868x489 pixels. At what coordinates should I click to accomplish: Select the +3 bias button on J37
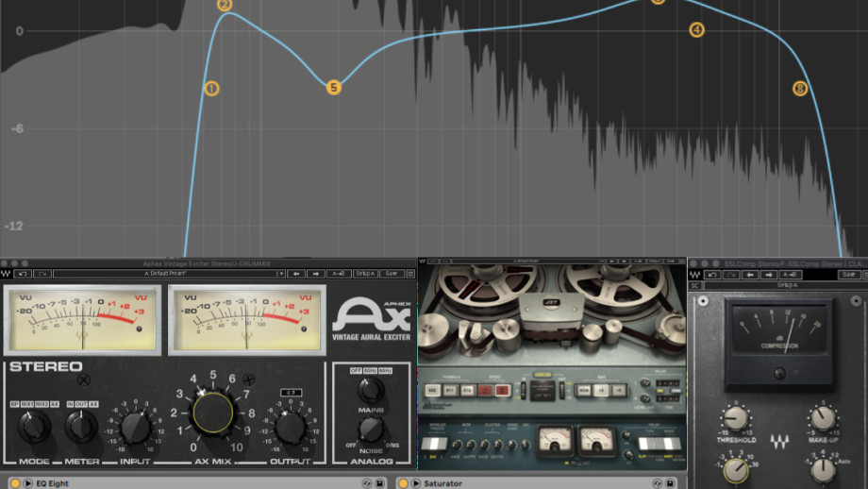[601, 391]
